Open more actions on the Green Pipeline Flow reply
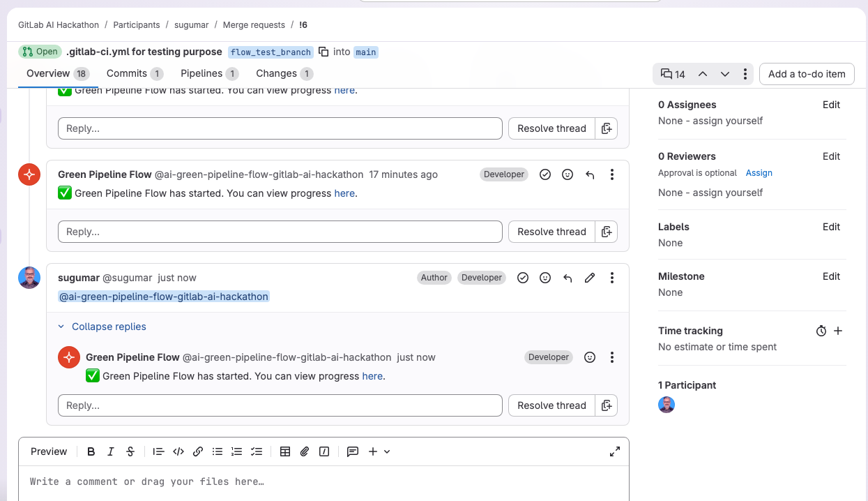Viewport: 868px width, 501px height. coord(612,357)
